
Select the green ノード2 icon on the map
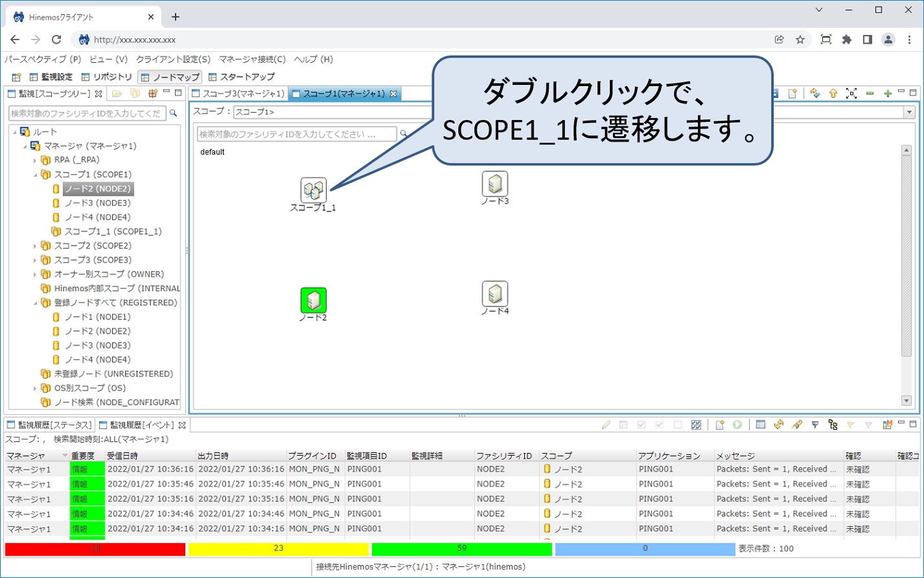pos(314,300)
